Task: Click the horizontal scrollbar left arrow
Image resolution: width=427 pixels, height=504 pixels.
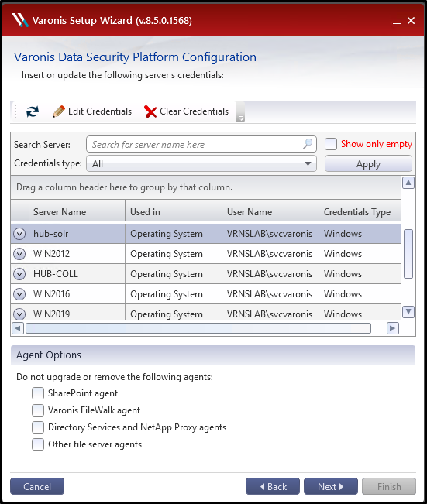Action: coord(18,328)
